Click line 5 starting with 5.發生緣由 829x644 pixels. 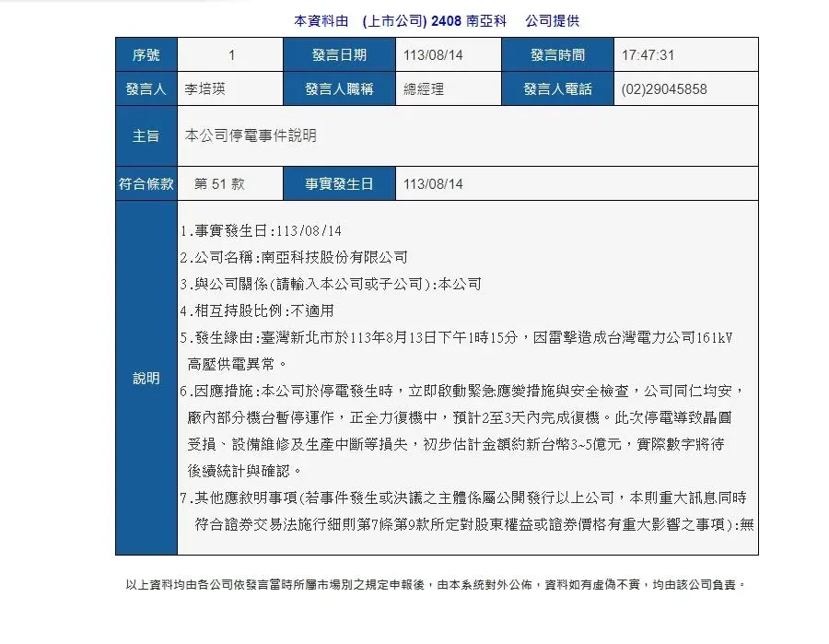pos(456,338)
